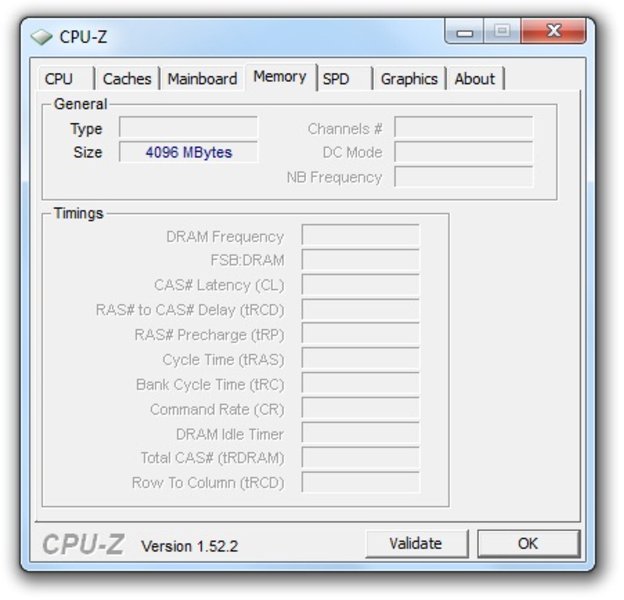Viewport: 624px width, 600px height.
Task: Click the disabled maximize window button
Action: (x=503, y=31)
